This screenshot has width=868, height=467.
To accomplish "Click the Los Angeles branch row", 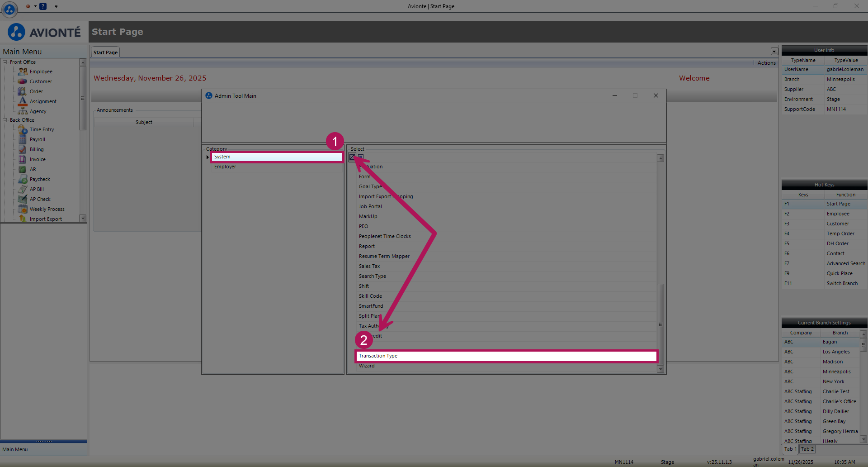I will [x=821, y=352].
